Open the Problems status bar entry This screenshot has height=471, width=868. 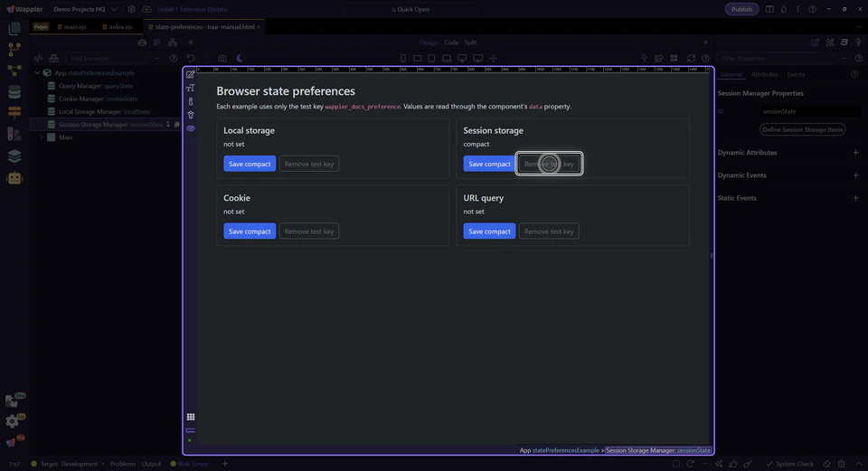click(x=123, y=464)
